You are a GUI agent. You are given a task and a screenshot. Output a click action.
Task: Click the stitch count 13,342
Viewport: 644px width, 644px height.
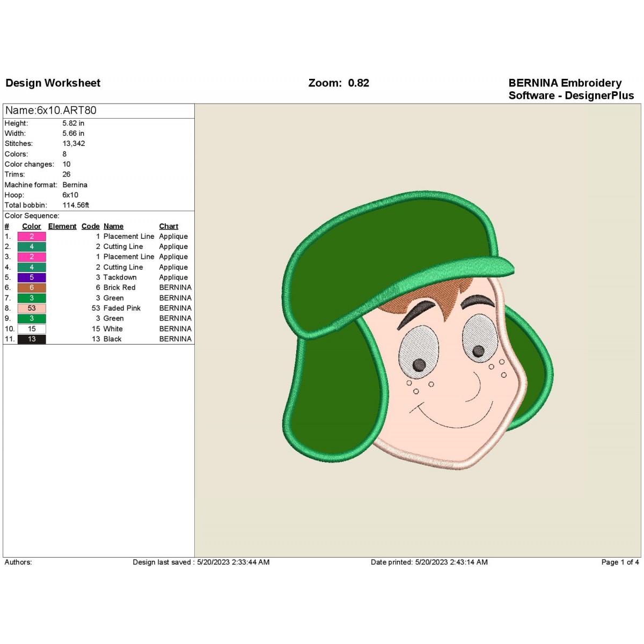[74, 144]
